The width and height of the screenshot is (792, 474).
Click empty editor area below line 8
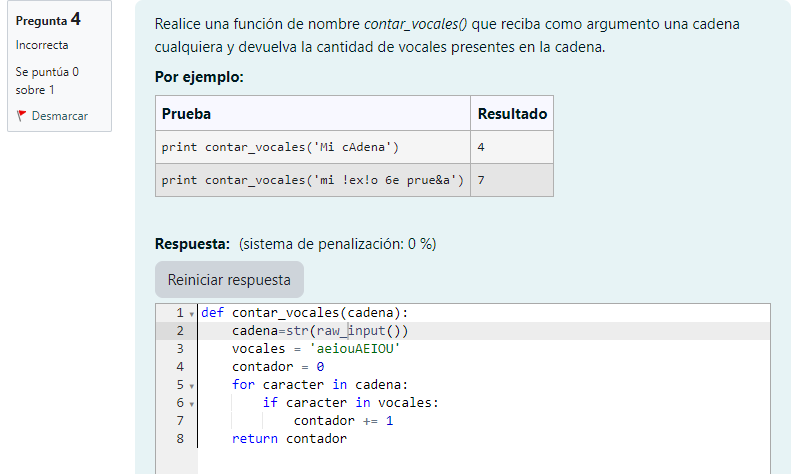click(x=480, y=460)
